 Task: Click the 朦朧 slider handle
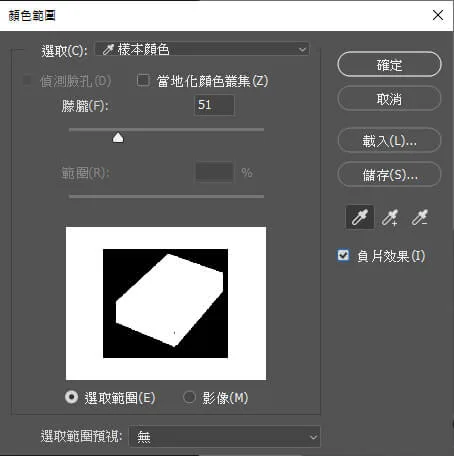point(118,138)
